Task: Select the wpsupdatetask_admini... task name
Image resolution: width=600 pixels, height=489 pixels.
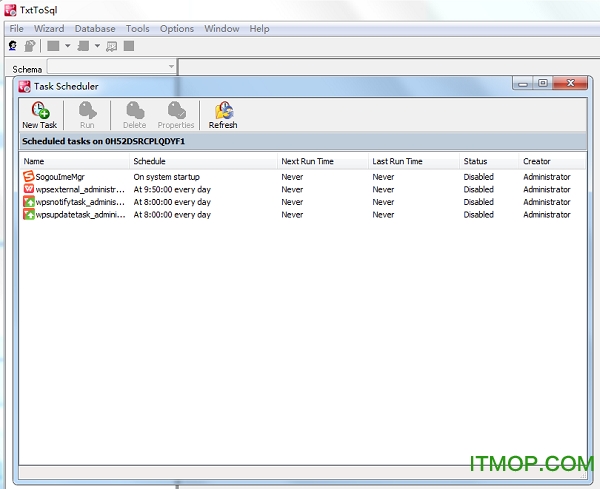Action: tap(80, 215)
